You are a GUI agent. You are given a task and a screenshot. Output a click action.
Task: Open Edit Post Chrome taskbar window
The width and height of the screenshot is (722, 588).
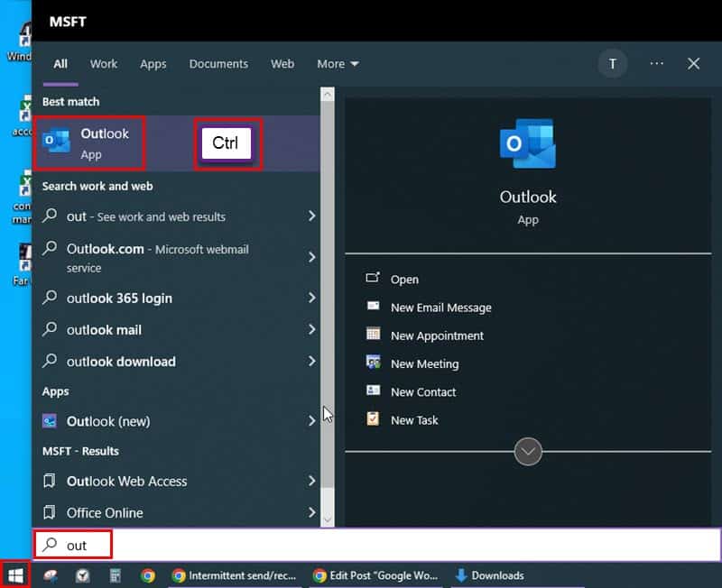pos(375,575)
